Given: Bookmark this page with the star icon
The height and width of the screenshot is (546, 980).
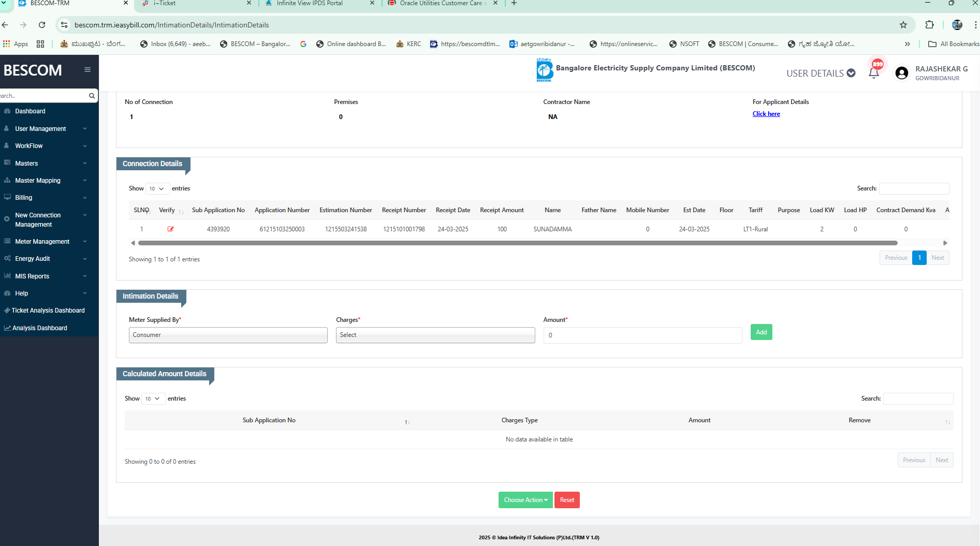Looking at the screenshot, I should pyautogui.click(x=903, y=25).
